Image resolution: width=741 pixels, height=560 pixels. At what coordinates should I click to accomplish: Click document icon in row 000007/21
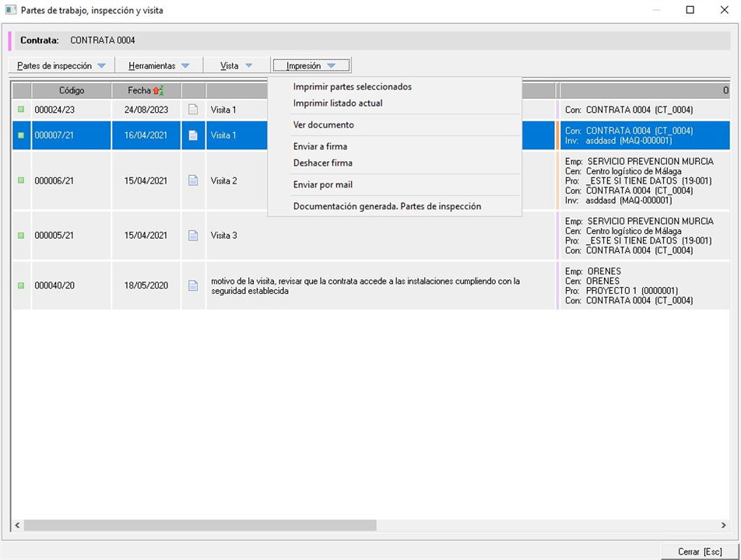click(x=193, y=135)
